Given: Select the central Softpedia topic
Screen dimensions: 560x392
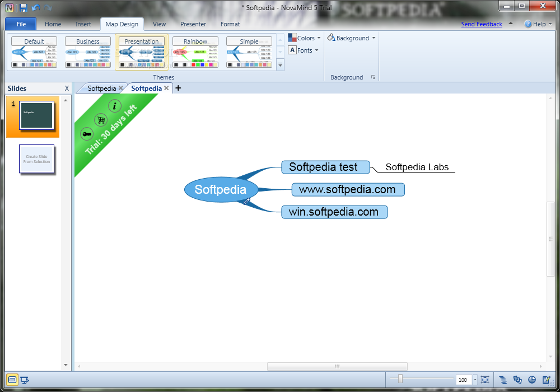Looking at the screenshot, I should 221,189.
